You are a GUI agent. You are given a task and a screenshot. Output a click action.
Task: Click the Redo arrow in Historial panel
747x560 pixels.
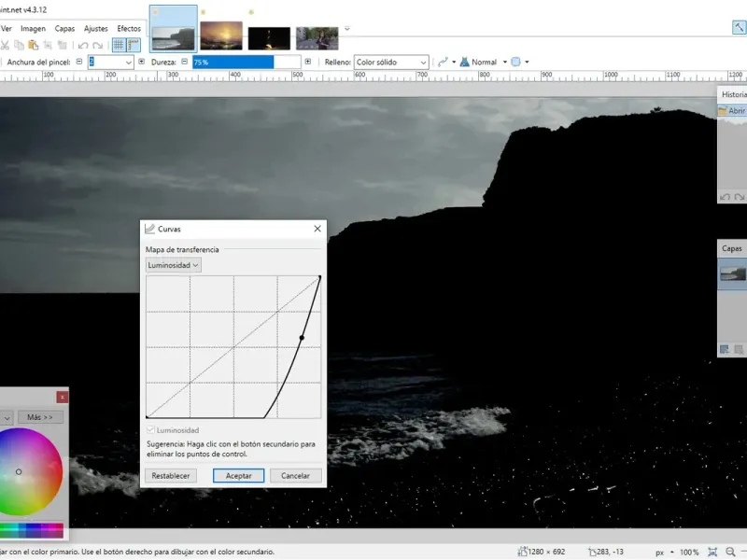(740, 197)
